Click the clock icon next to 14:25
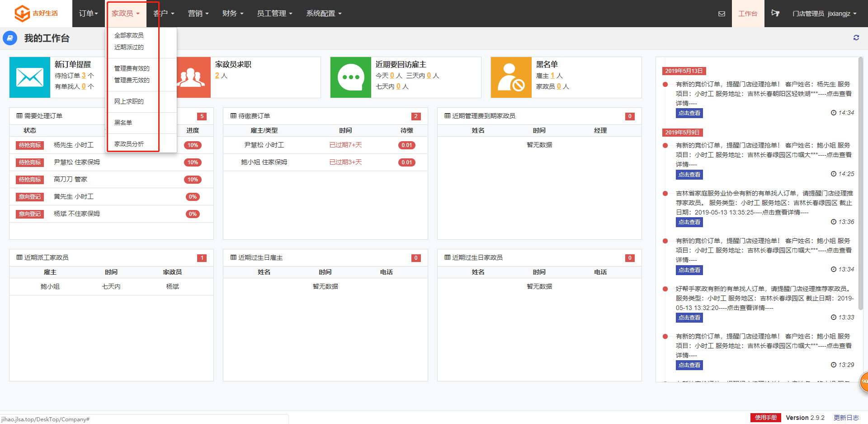868x424 pixels. (x=834, y=174)
